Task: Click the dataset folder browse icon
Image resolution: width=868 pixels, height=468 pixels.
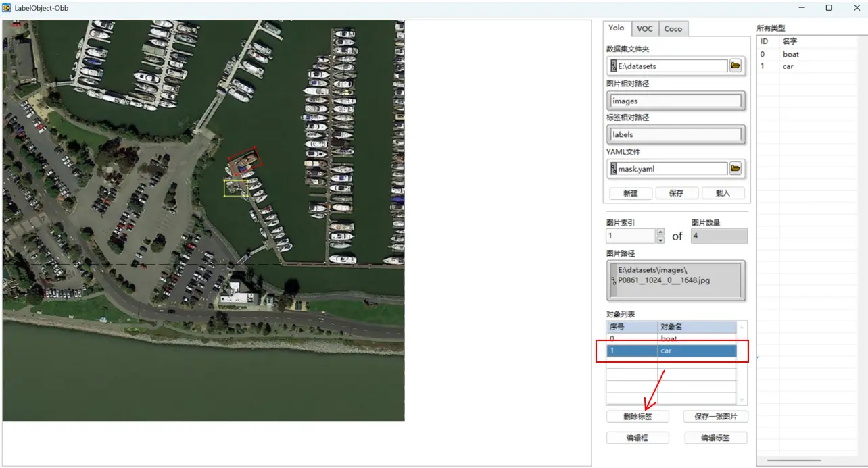Action: coord(735,66)
